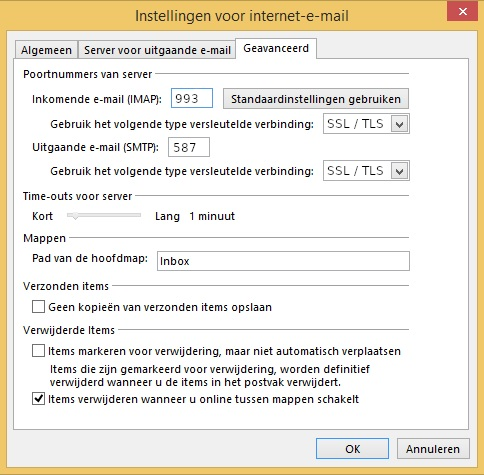
Task: Click the Instellingen voor internet-e-mail title bar
Action: tap(242, 16)
